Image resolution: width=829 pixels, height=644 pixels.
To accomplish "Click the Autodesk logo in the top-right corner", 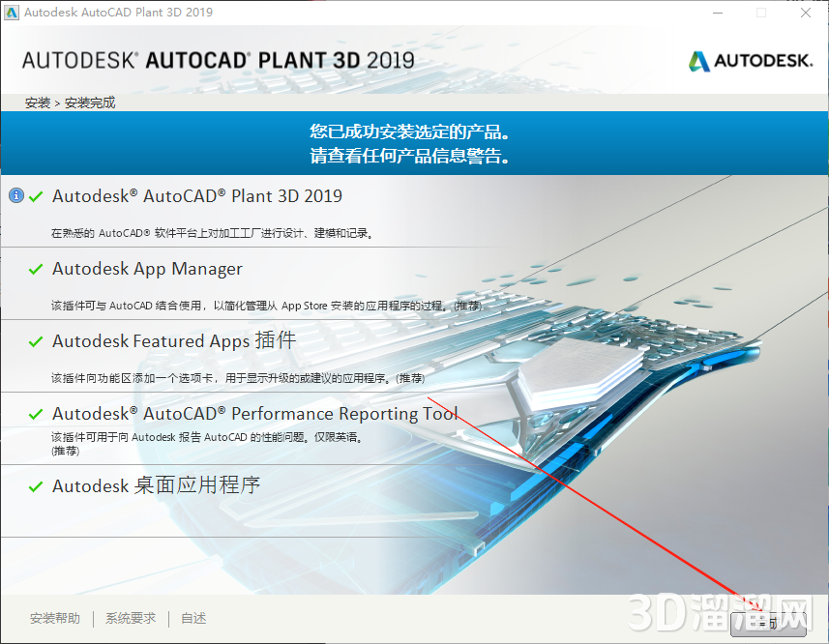I will coord(751,58).
